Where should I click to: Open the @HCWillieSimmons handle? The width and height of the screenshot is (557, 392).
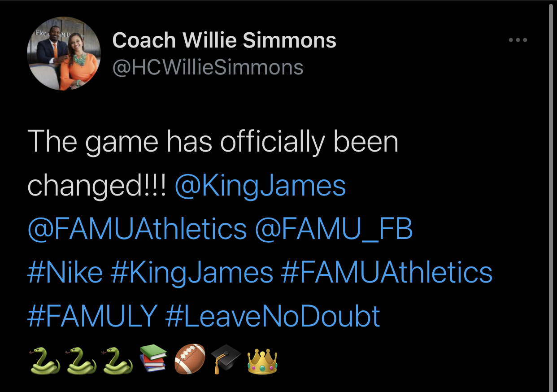(x=208, y=68)
